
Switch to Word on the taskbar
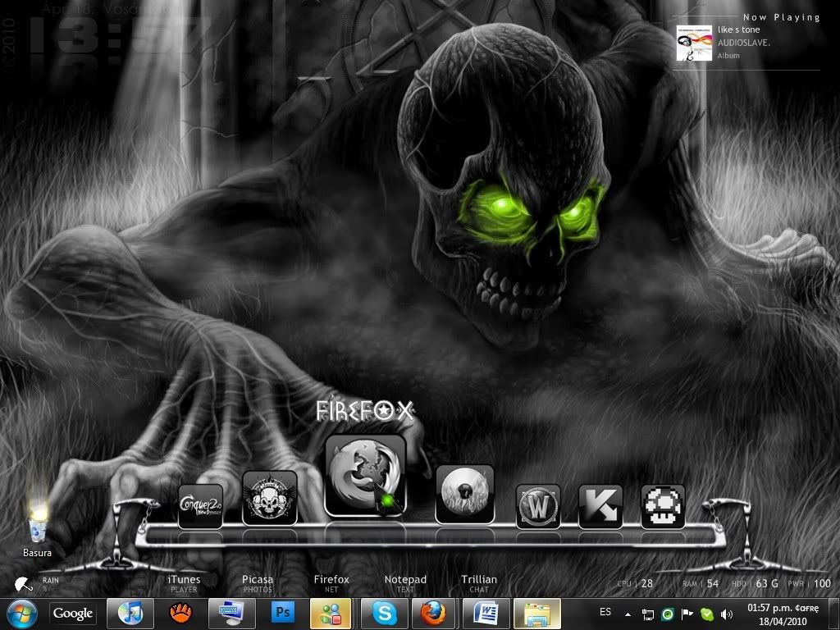click(486, 614)
